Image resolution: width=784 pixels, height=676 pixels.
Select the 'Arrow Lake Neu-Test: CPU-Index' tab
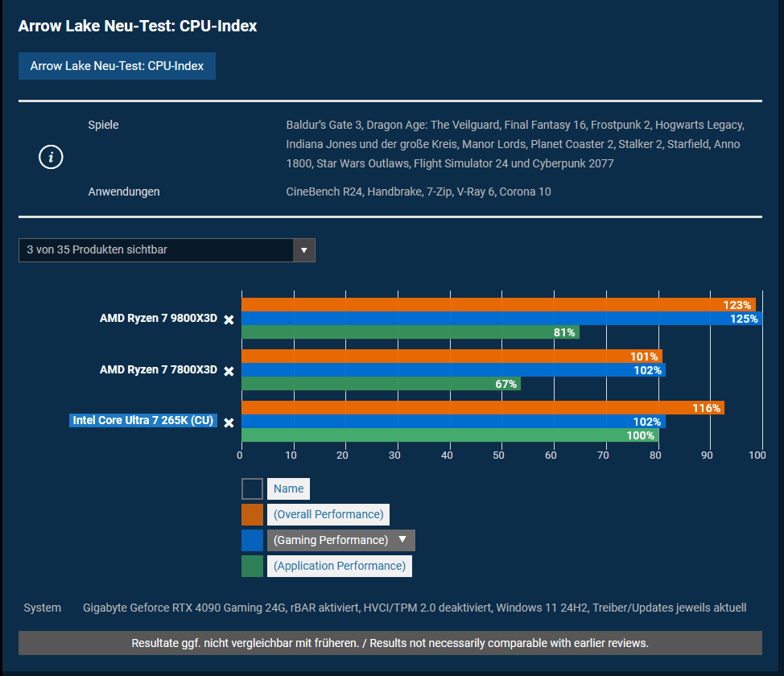(x=117, y=66)
